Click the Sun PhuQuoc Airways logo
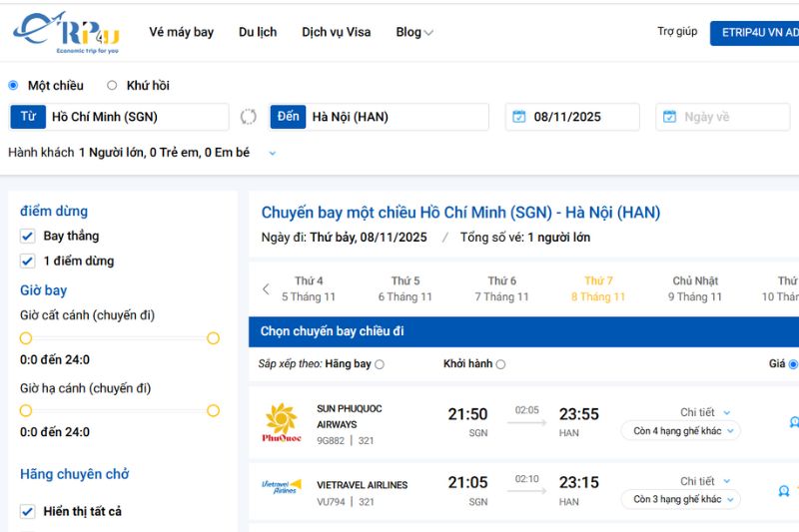The image size is (799, 532). (282, 422)
